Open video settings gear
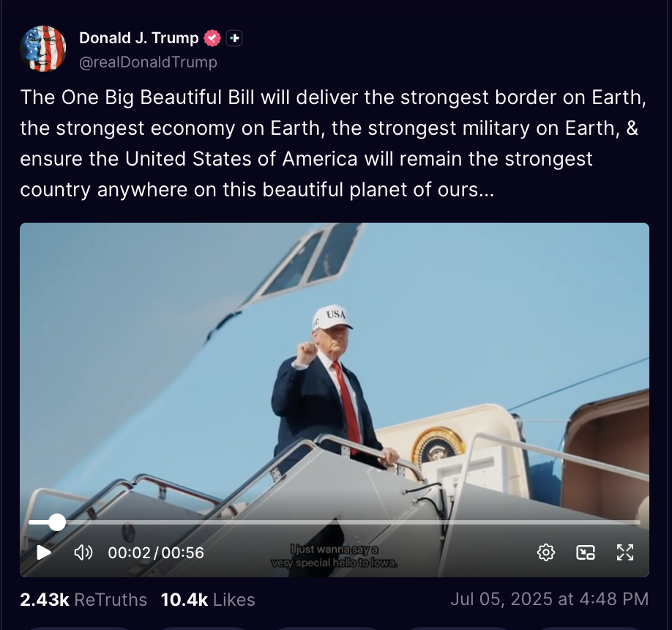Image resolution: width=672 pixels, height=630 pixels. [546, 552]
